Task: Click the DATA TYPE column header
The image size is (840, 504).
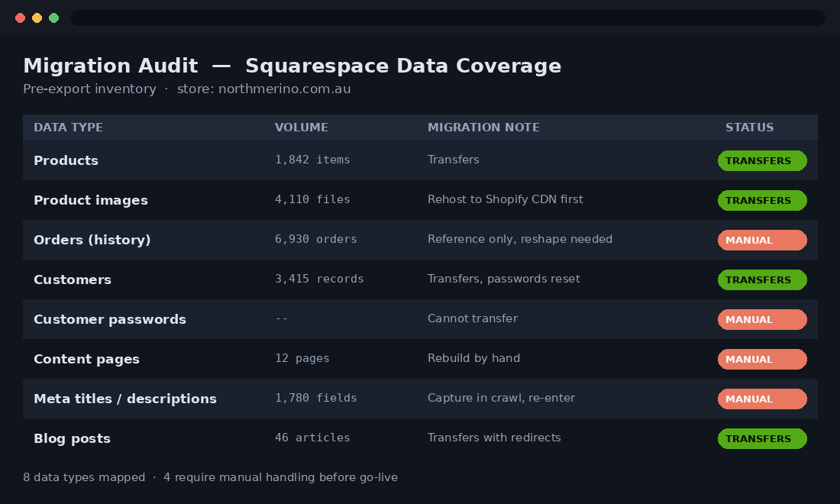Action: [68, 128]
